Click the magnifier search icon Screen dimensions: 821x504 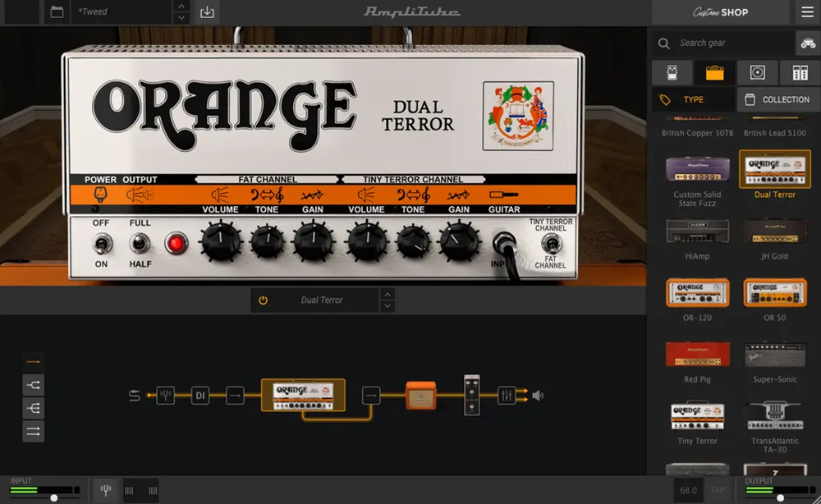click(x=664, y=44)
